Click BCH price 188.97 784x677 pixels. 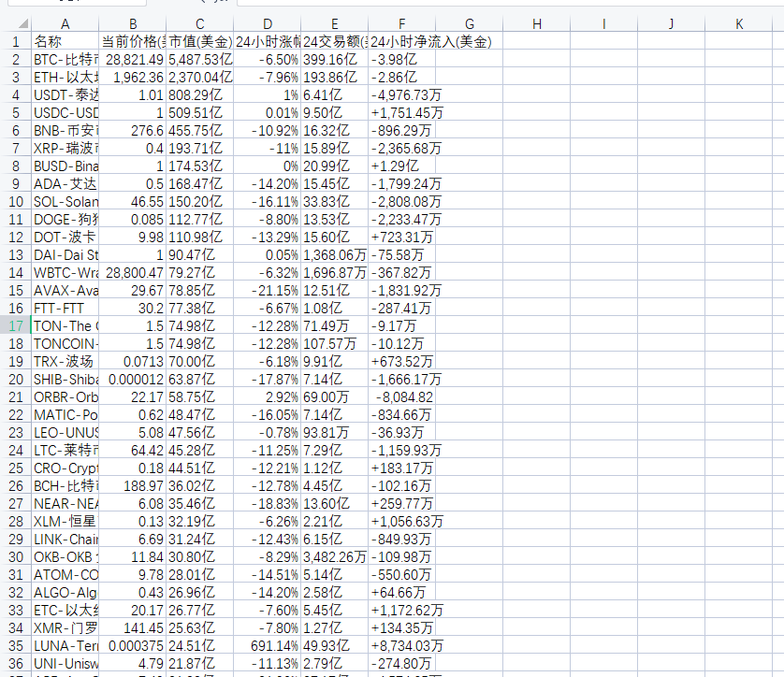coord(133,486)
